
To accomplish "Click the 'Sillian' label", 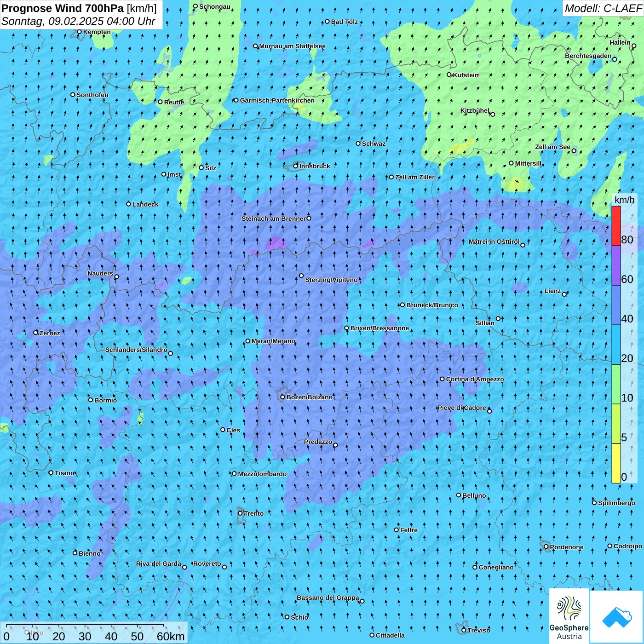I will tap(485, 323).
